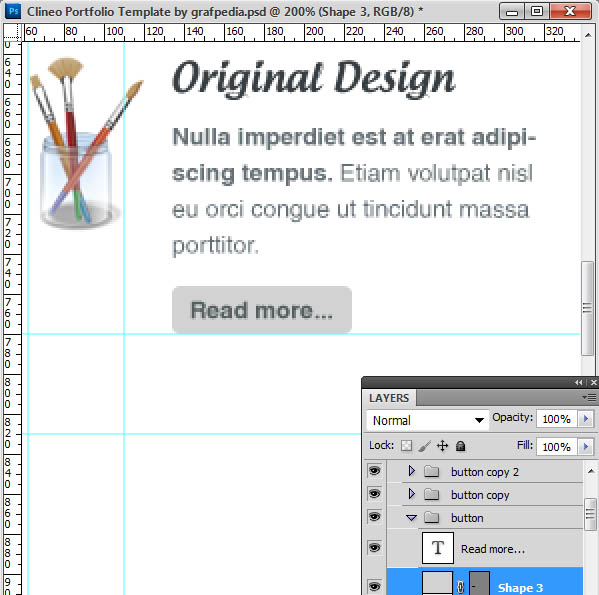
Task: Click Shape 3 vector mask link icon
Action: pyautogui.click(x=461, y=587)
